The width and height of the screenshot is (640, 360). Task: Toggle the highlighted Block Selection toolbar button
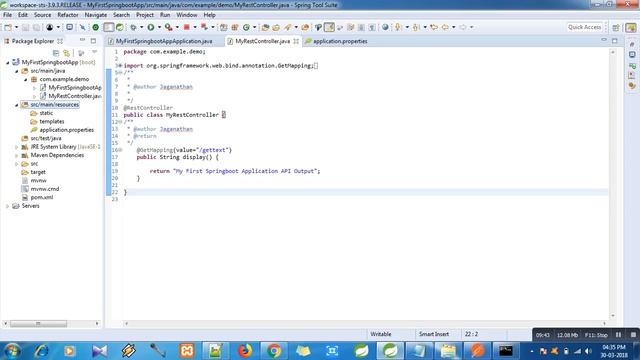(329, 27)
